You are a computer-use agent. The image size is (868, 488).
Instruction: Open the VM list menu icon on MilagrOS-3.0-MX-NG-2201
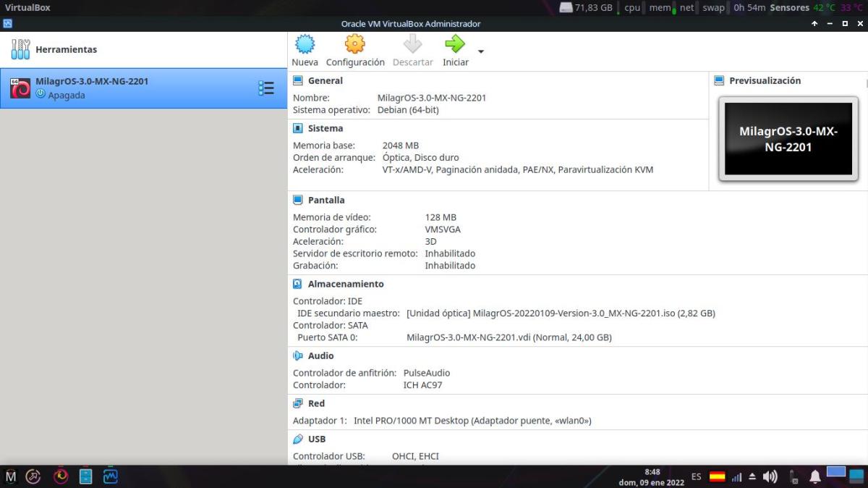[266, 88]
